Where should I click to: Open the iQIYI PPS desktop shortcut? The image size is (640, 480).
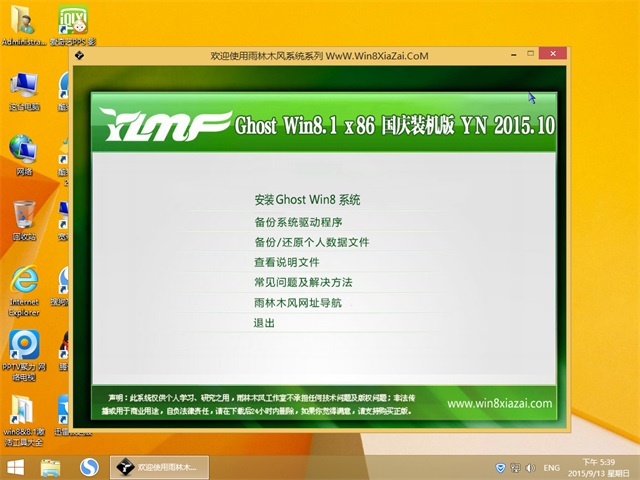click(72, 24)
